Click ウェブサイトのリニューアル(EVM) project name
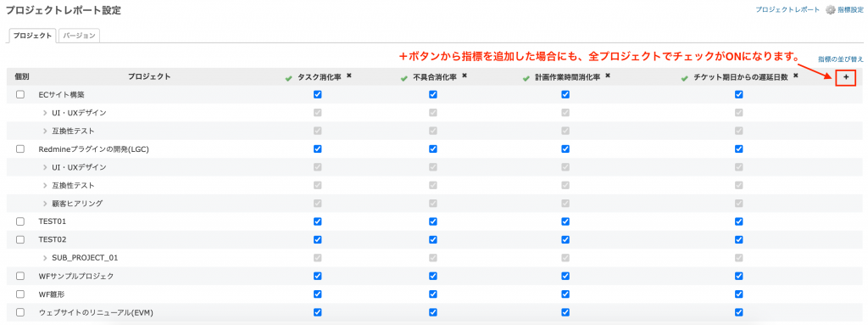 96,312
